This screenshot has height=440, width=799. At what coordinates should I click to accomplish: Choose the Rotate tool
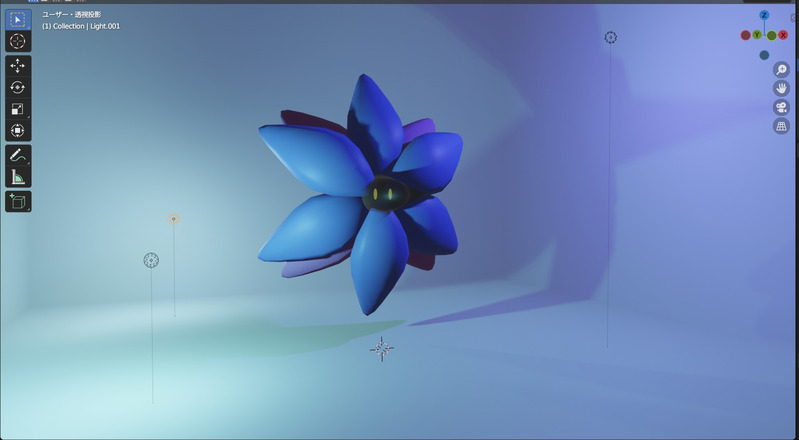[x=18, y=88]
